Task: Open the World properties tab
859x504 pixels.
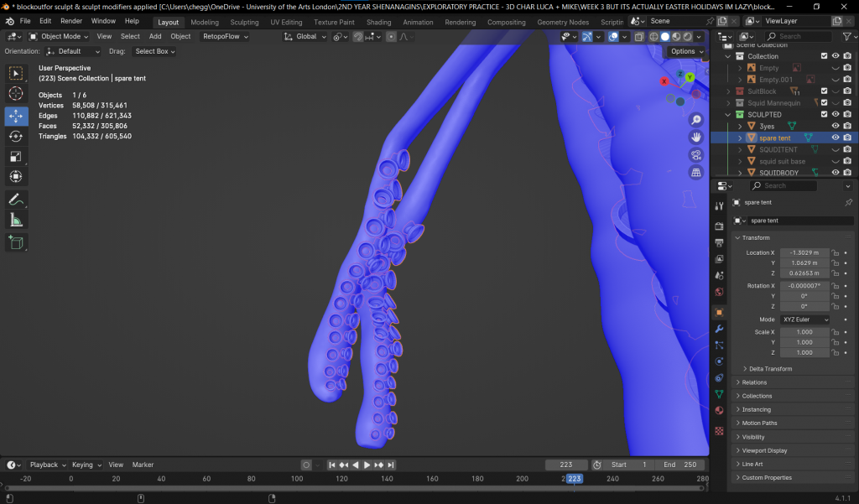Action: coord(719,292)
